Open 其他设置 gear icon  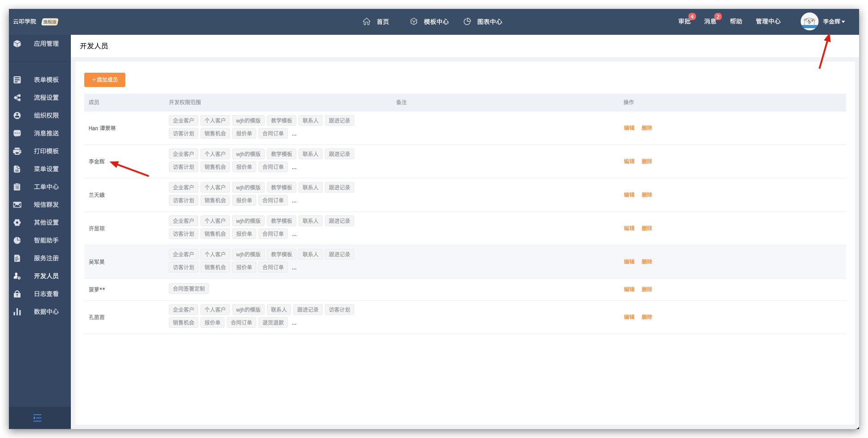click(17, 223)
